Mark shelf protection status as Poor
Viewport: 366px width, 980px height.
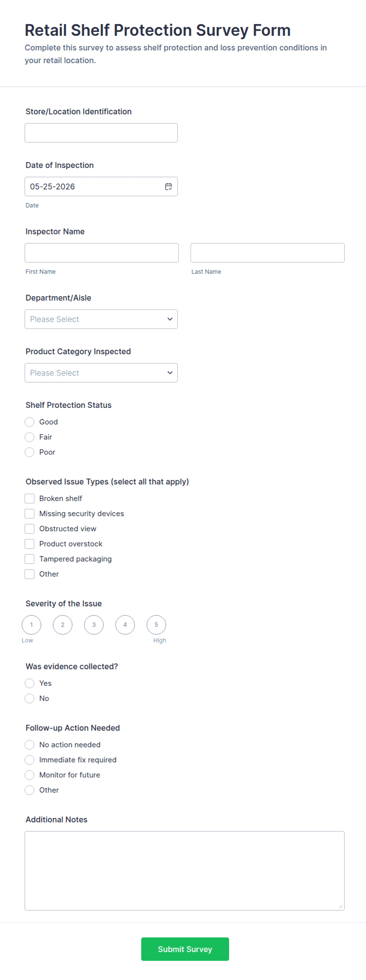(30, 452)
